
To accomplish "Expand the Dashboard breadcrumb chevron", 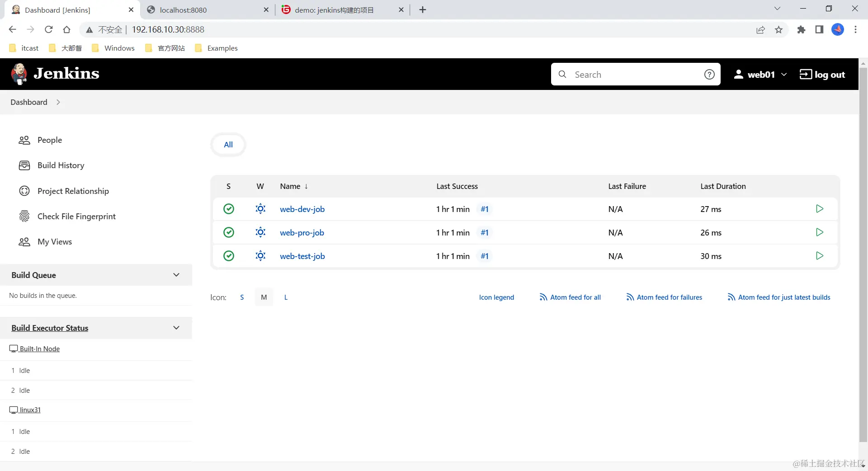I will pyautogui.click(x=58, y=102).
